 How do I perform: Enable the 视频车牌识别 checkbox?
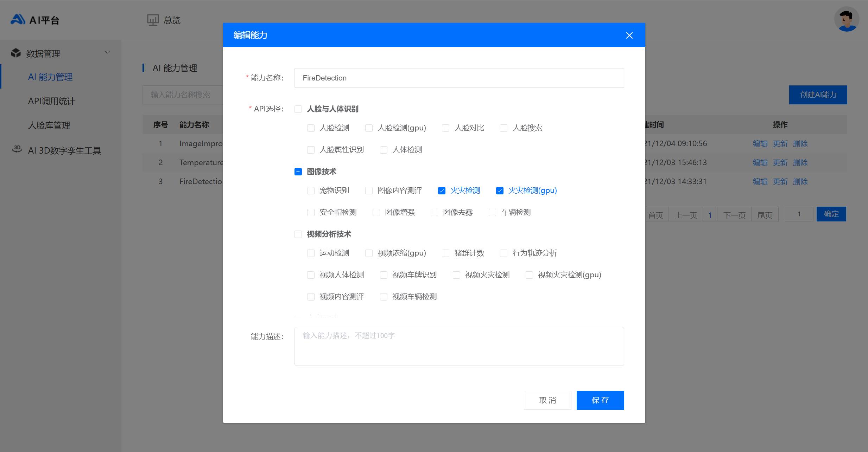click(384, 275)
